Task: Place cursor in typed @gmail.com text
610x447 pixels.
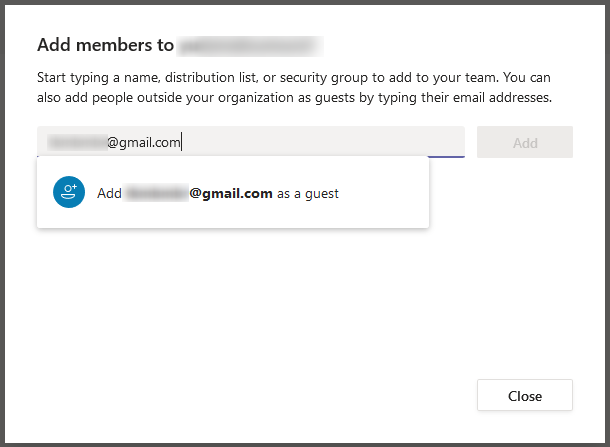Action: [x=144, y=143]
